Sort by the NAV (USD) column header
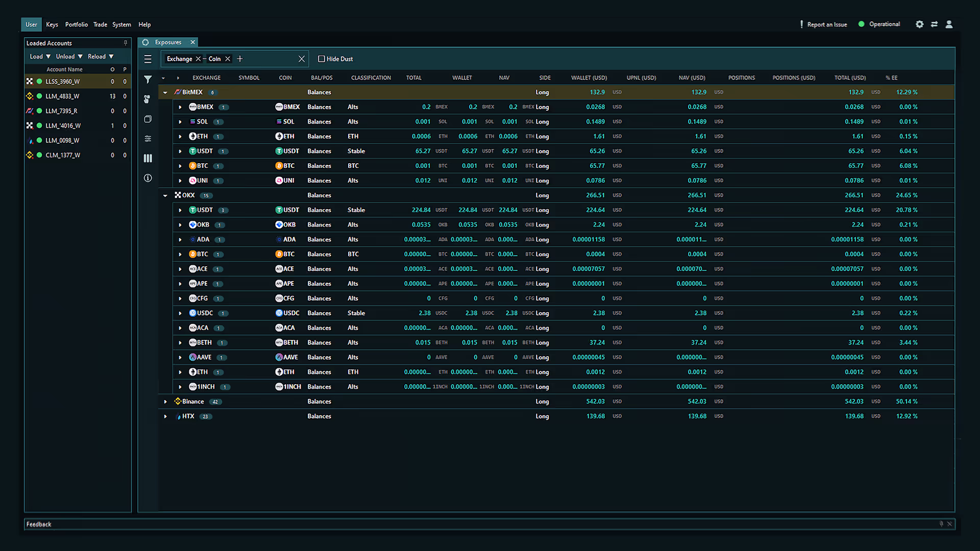The image size is (980, 551). tap(692, 78)
